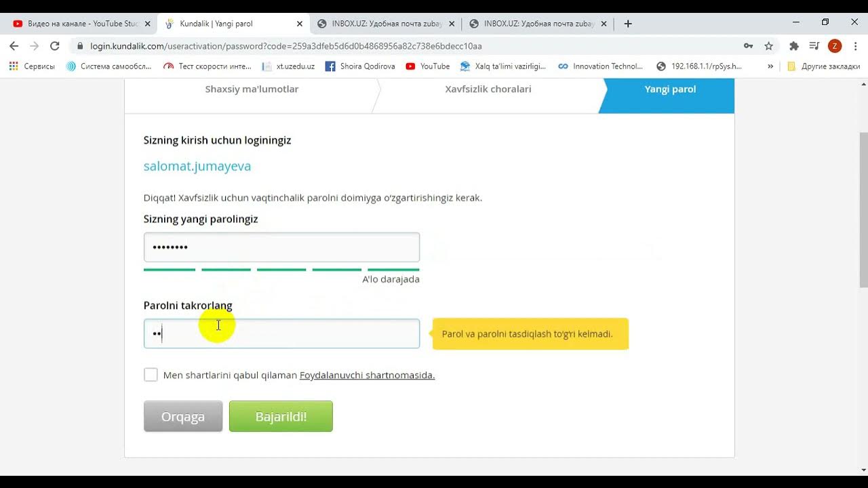Select the Yangi parol step
The height and width of the screenshot is (488, 868).
pos(670,89)
